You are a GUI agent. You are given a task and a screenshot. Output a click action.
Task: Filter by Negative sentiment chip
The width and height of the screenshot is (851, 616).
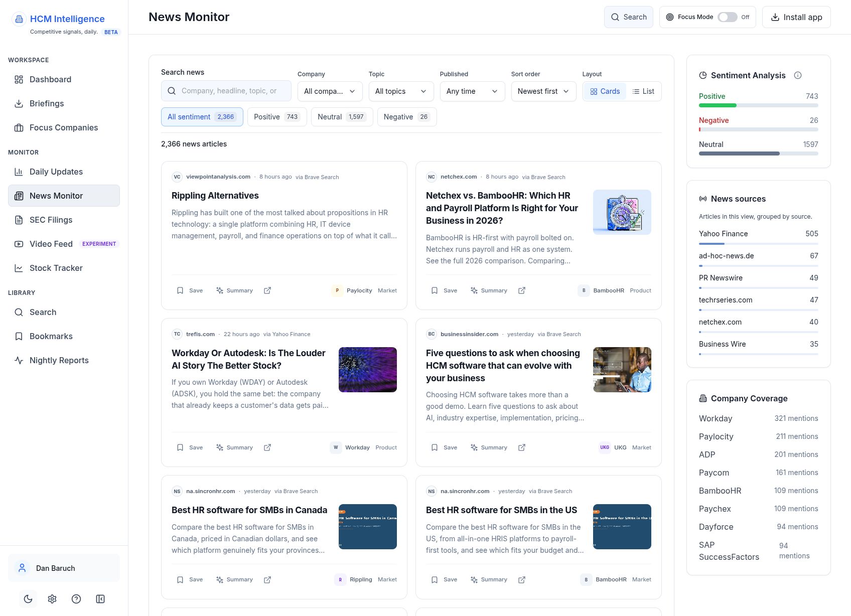coord(407,117)
